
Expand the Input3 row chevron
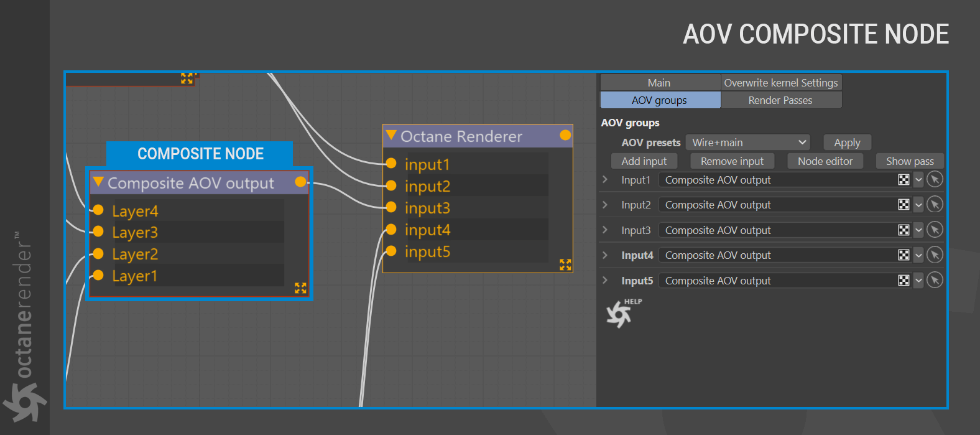[x=605, y=230]
